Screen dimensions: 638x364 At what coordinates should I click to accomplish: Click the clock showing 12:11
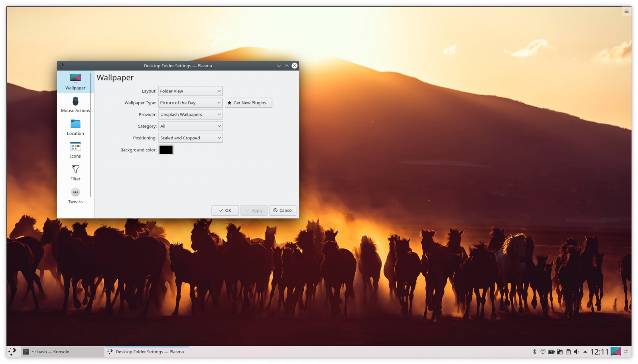pos(599,352)
